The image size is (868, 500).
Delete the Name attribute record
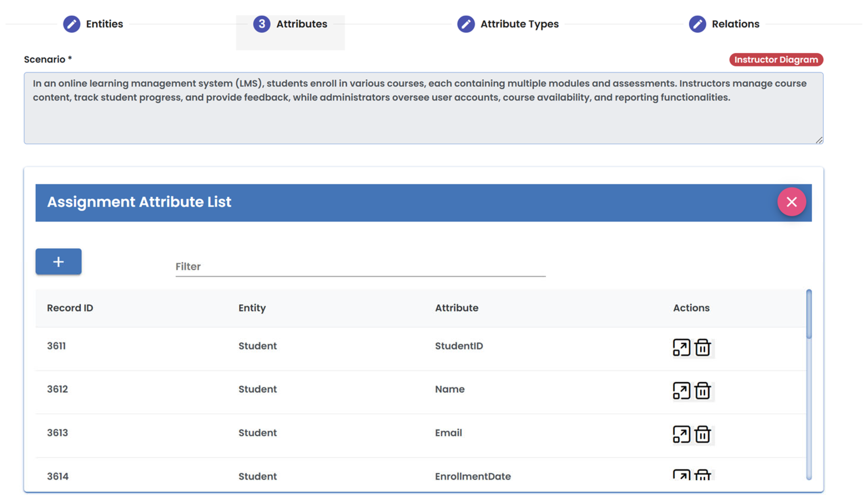[702, 390]
